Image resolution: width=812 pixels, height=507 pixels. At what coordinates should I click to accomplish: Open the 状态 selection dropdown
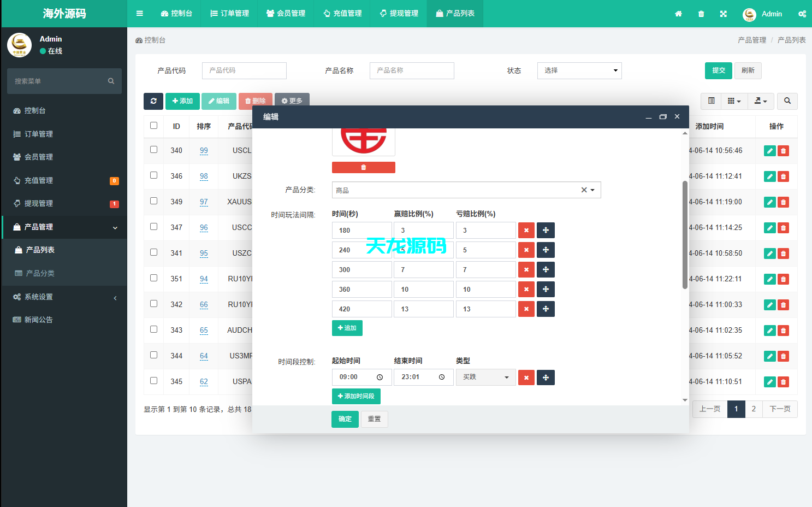point(579,70)
